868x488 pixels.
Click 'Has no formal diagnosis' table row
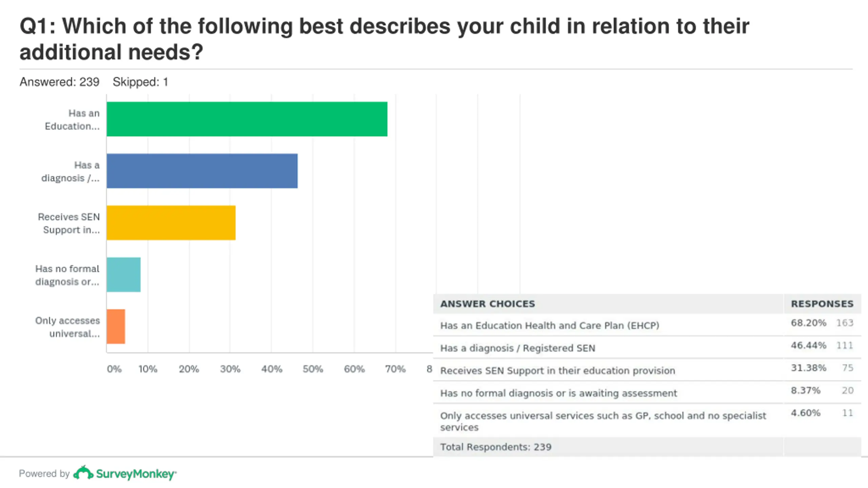coord(647,392)
